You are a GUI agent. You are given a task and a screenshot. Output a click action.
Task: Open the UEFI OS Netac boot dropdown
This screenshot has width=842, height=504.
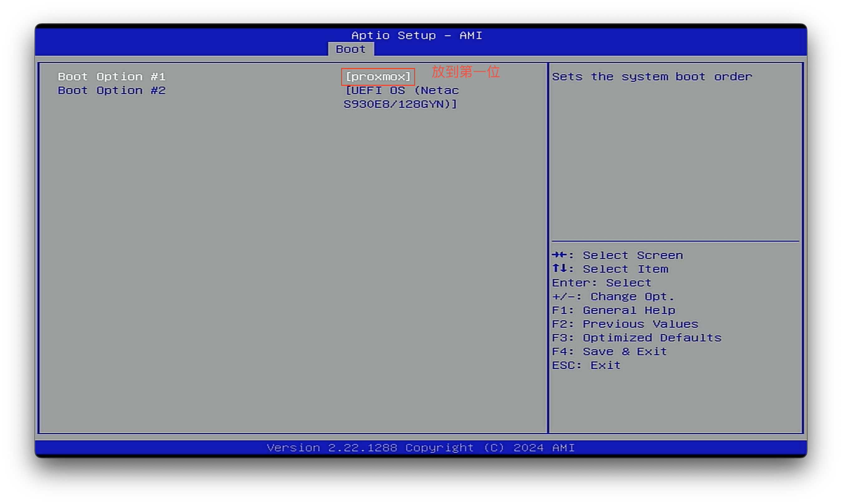coord(402,91)
